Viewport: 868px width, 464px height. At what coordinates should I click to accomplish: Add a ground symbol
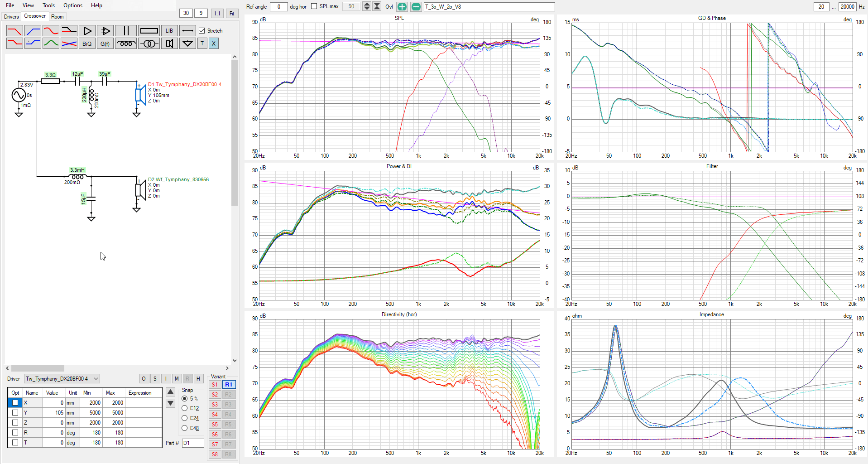[187, 43]
